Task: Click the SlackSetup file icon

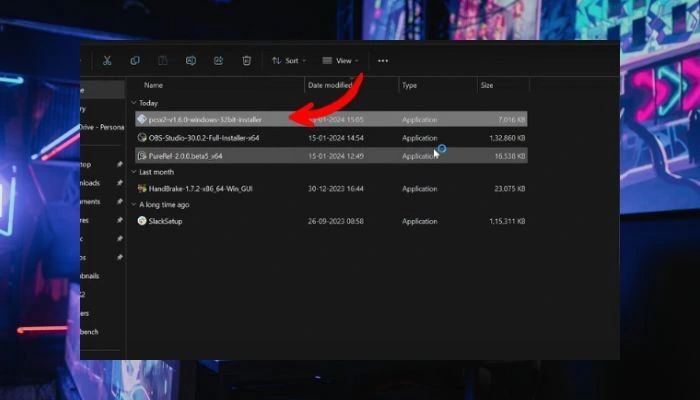Action: [x=142, y=221]
